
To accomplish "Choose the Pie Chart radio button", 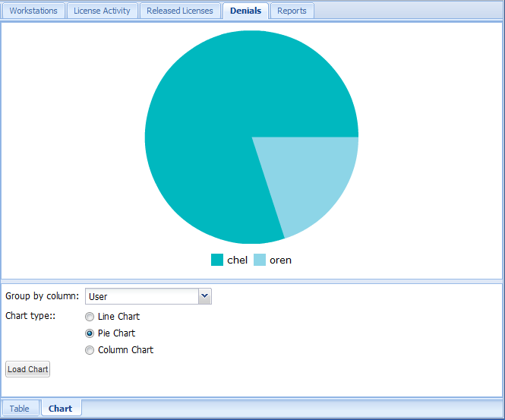I will (x=90, y=333).
